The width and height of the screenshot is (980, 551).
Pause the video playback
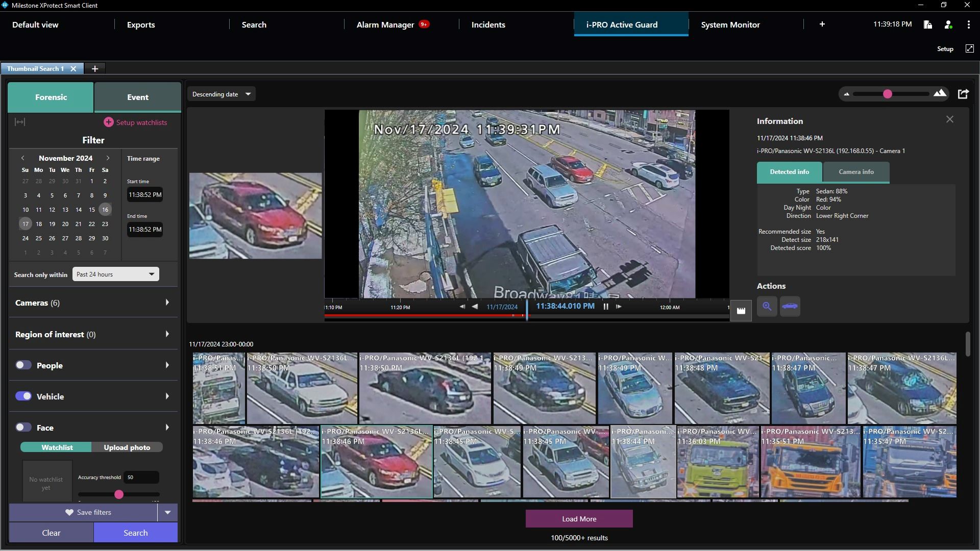[x=606, y=307]
